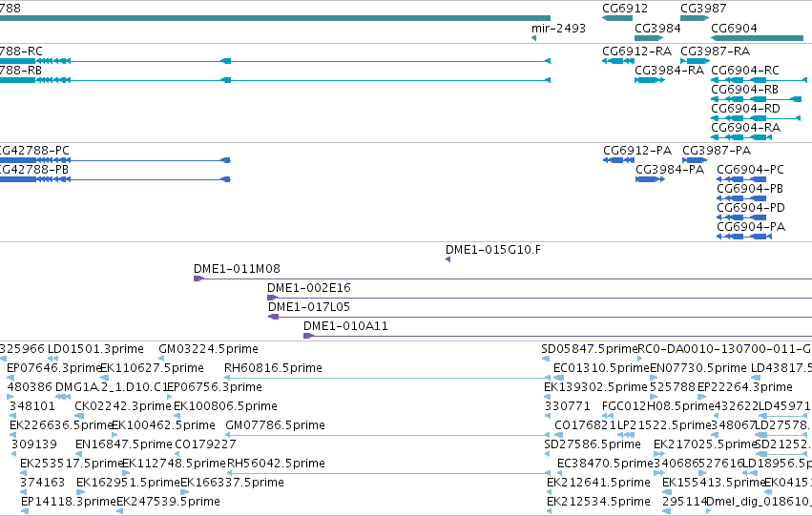Click EST EC38470.5prime

coord(605,464)
